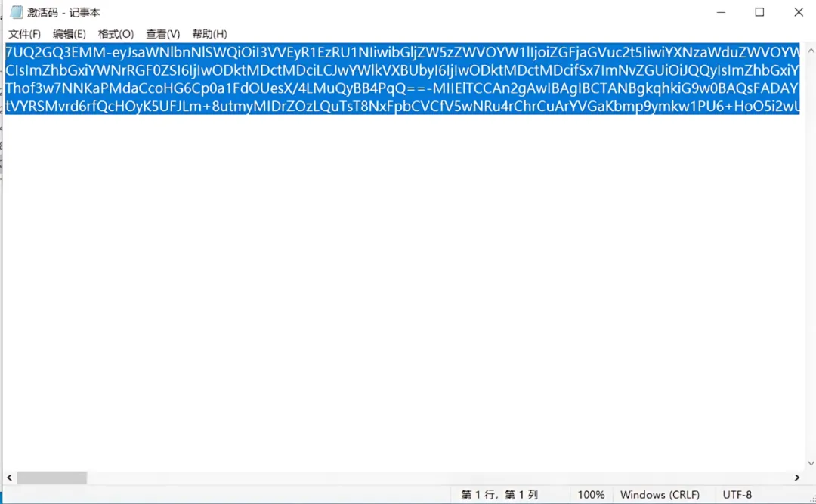Screen dimensions: 816x504
Task: Click text line starting with 7UQ2GQ3EMM
Action: (402, 52)
